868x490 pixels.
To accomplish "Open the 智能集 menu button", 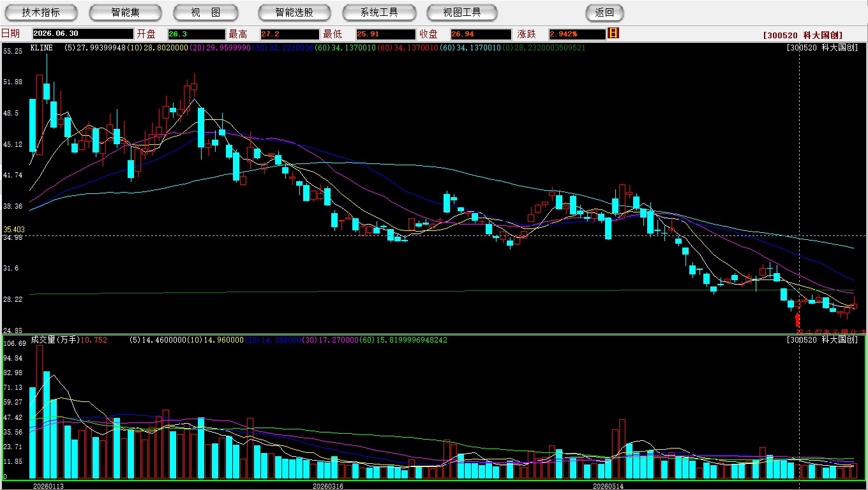I will (x=125, y=12).
